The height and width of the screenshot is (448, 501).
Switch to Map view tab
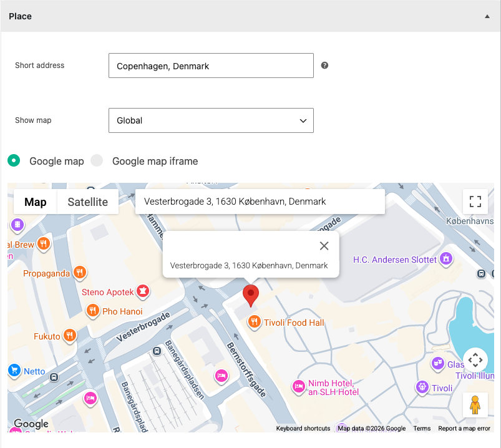[x=36, y=202]
